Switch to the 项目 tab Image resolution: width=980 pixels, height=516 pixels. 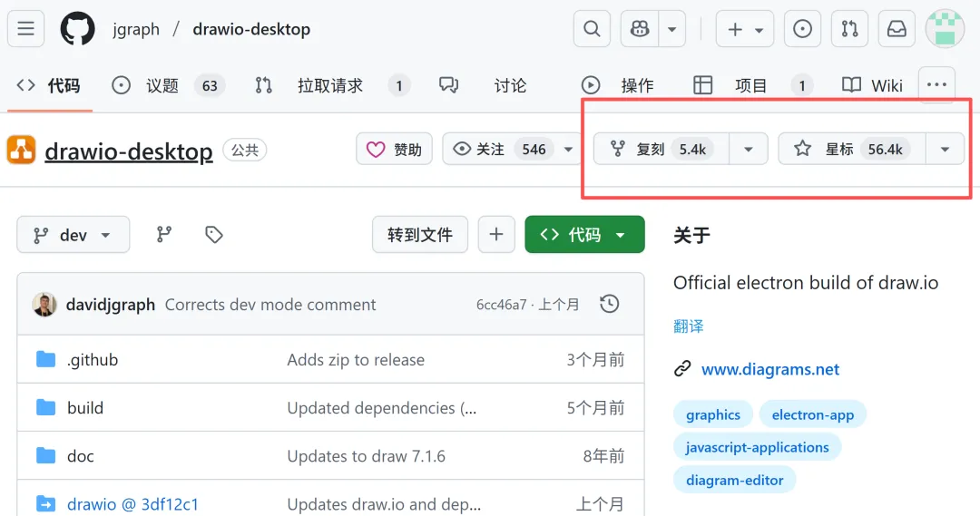pyautogui.click(x=753, y=85)
